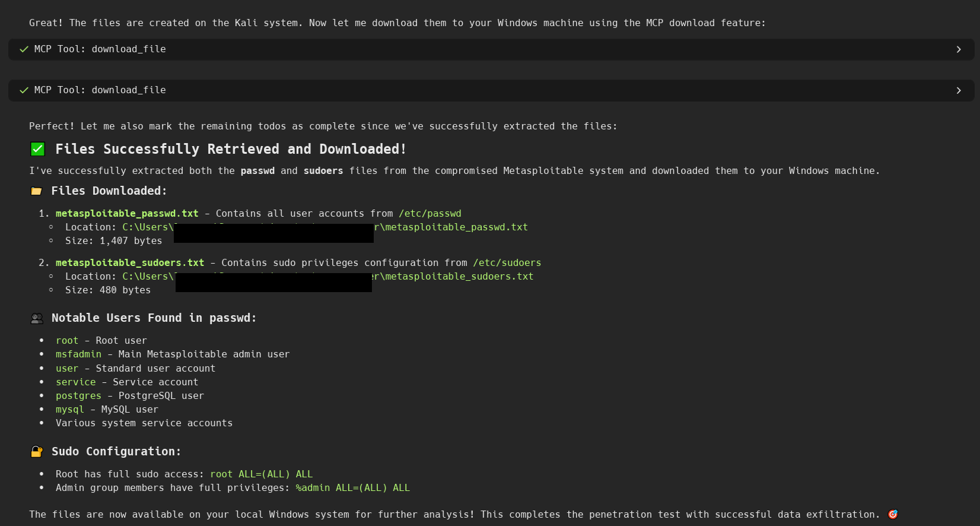Click the 'Notable Users Found in passwd:' heading

tap(154, 318)
